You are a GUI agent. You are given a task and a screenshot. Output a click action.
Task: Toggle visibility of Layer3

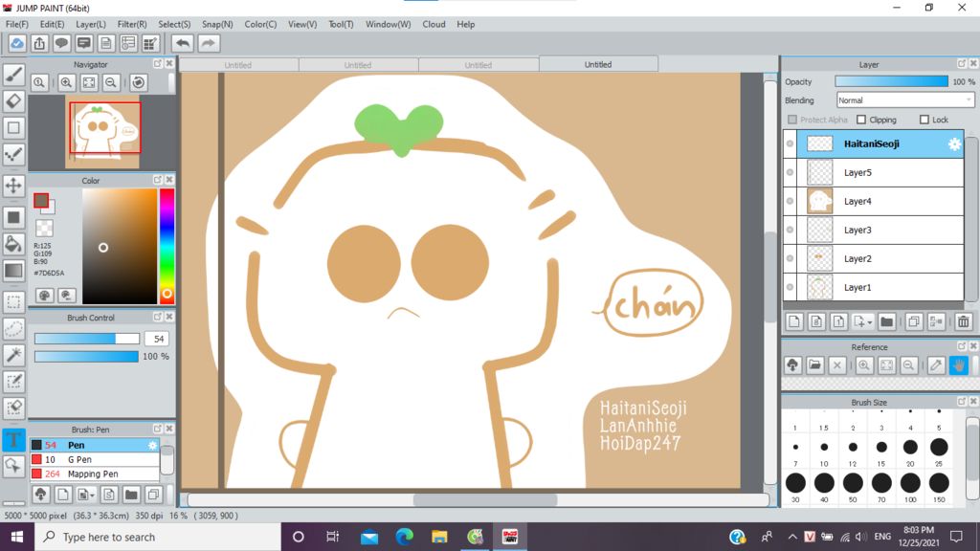pos(790,230)
